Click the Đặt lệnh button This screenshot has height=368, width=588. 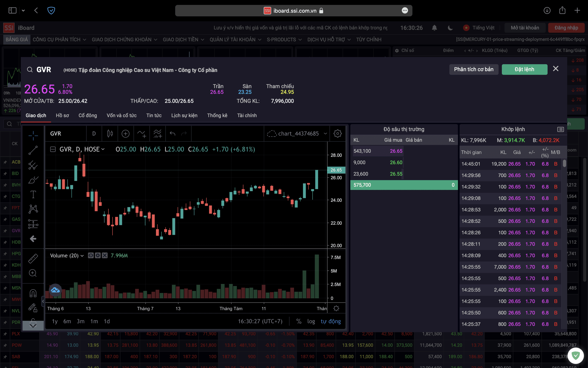coord(524,69)
